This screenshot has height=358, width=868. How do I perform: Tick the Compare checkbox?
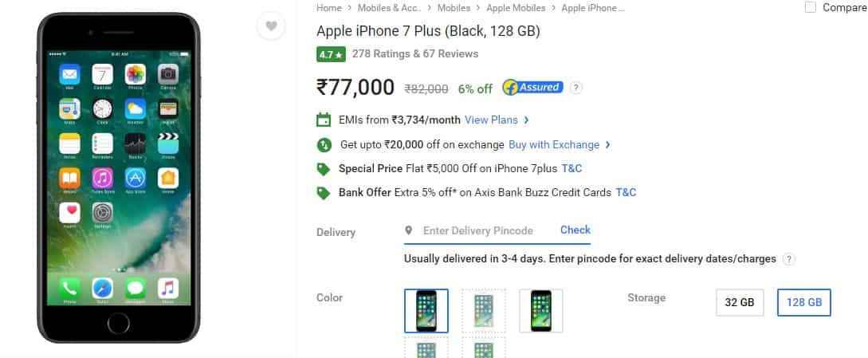pos(811,7)
